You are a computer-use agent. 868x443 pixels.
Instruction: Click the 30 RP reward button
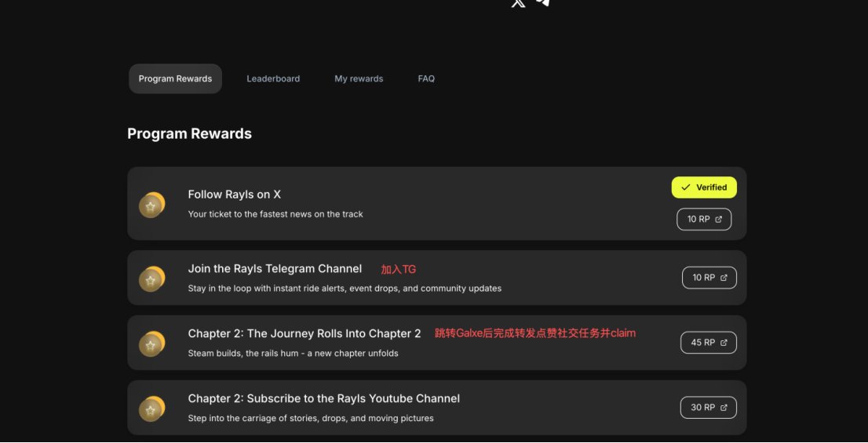[709, 408]
